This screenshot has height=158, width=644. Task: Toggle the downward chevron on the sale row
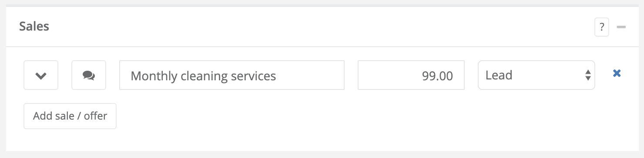41,75
